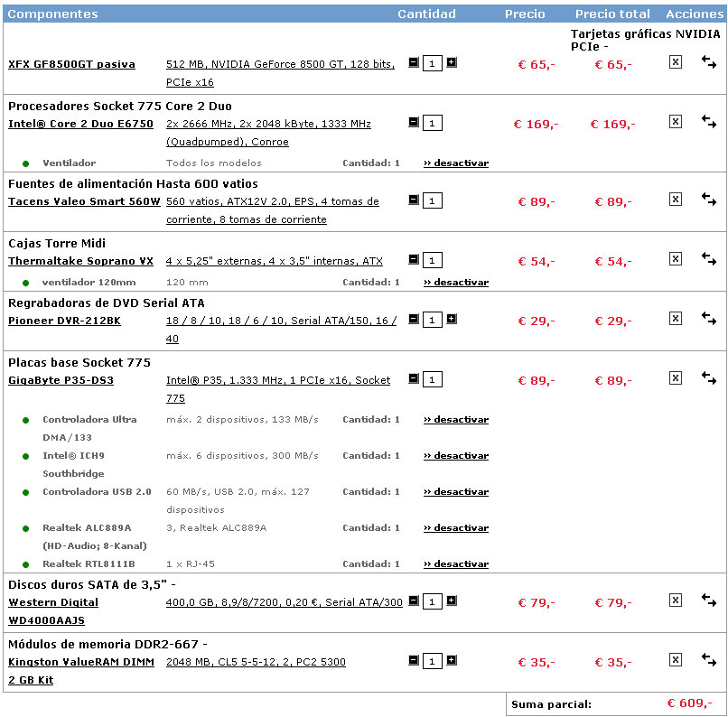Screen dimensions: 728x717
Task: Deactivate the Controladora USB 2.0 option
Action: (456, 491)
